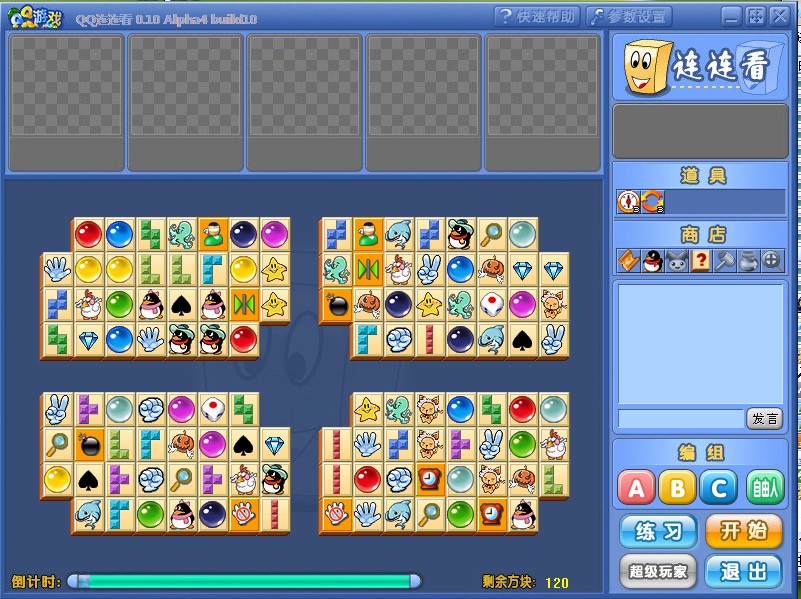Use the compass hint tool

[x=628, y=202]
